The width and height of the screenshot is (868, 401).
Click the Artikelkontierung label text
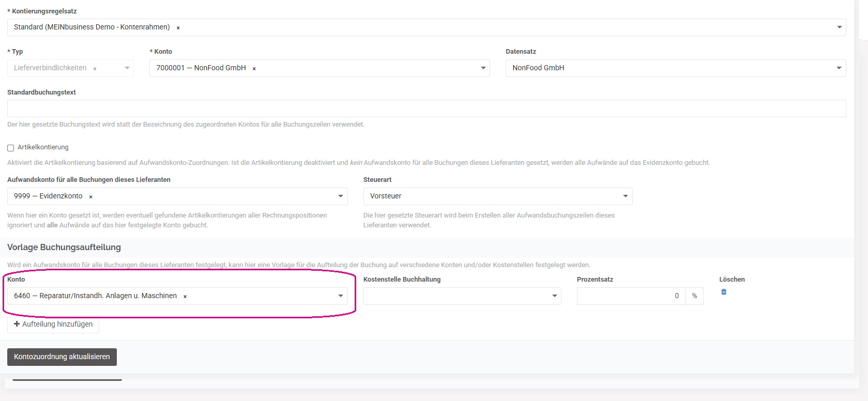pos(43,147)
